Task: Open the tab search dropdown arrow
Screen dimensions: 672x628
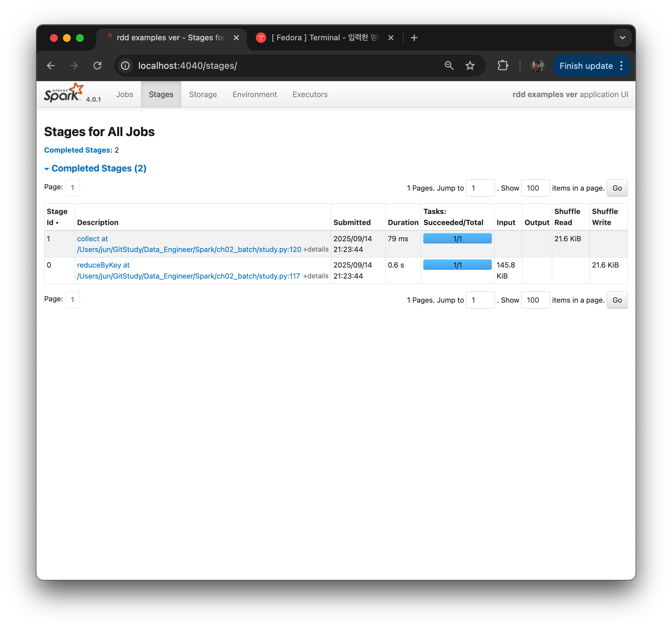Action: click(622, 38)
